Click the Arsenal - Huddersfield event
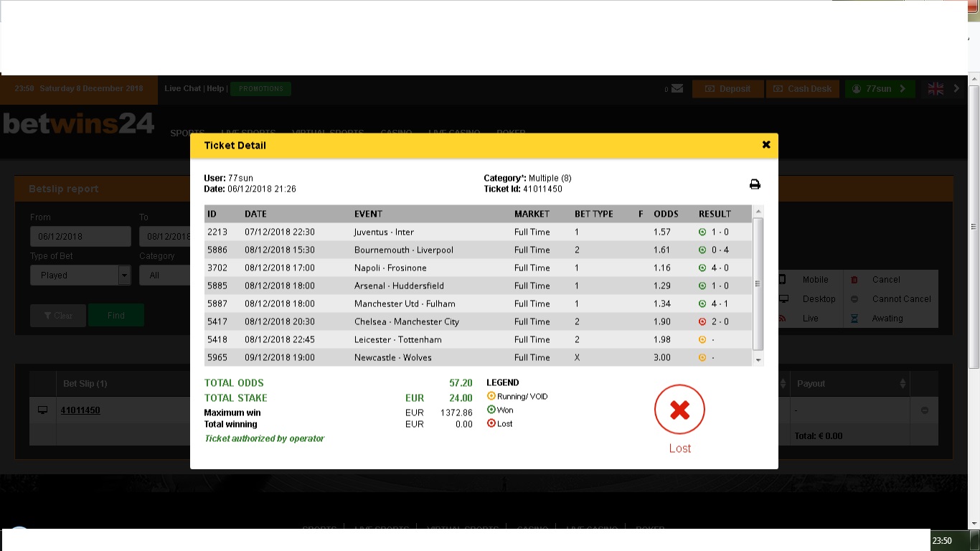The height and width of the screenshot is (551, 980). coord(399,286)
